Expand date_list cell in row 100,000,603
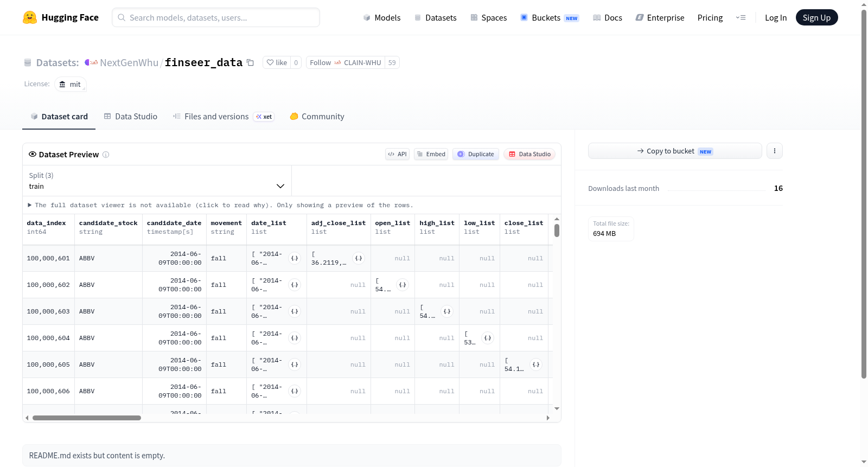 295,311
